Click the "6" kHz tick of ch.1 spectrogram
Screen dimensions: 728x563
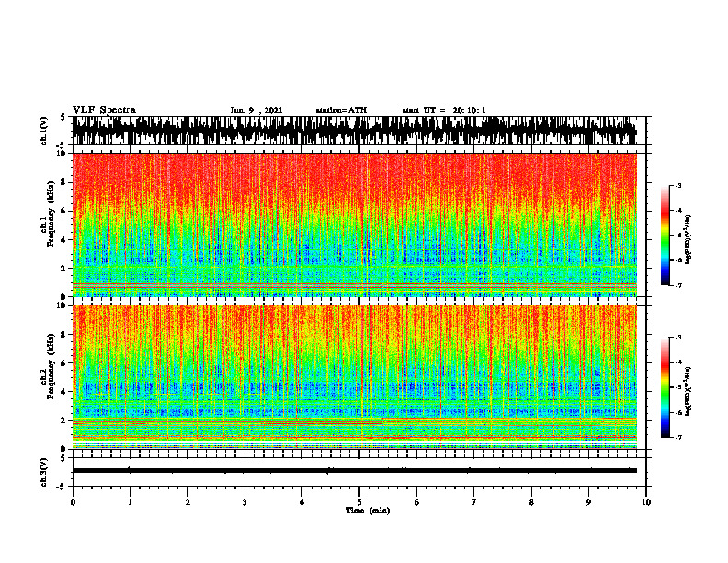(x=63, y=211)
